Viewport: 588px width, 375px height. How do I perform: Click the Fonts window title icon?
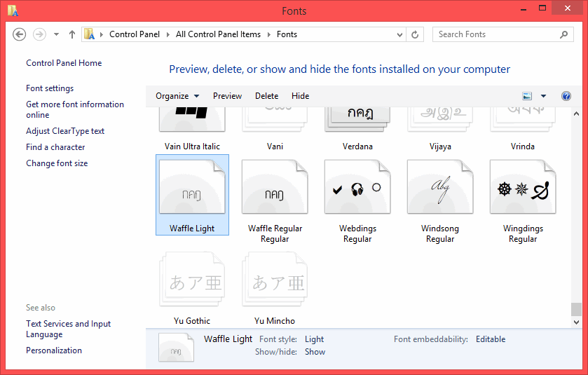[13, 11]
